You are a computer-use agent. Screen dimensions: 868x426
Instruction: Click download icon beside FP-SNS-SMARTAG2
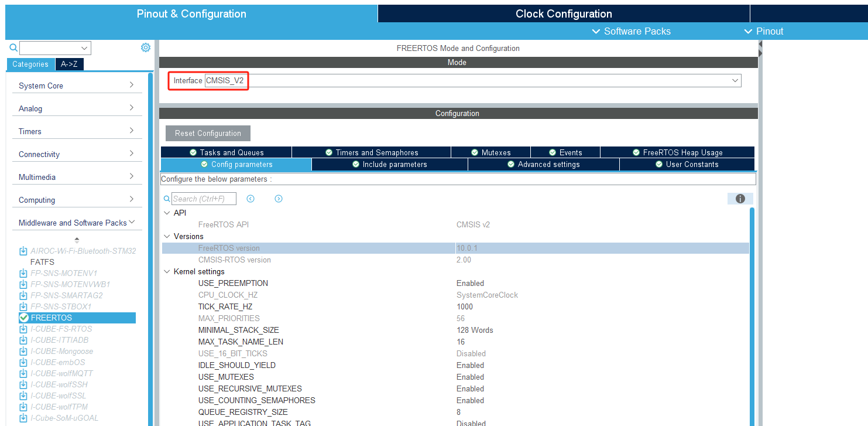[23, 295]
